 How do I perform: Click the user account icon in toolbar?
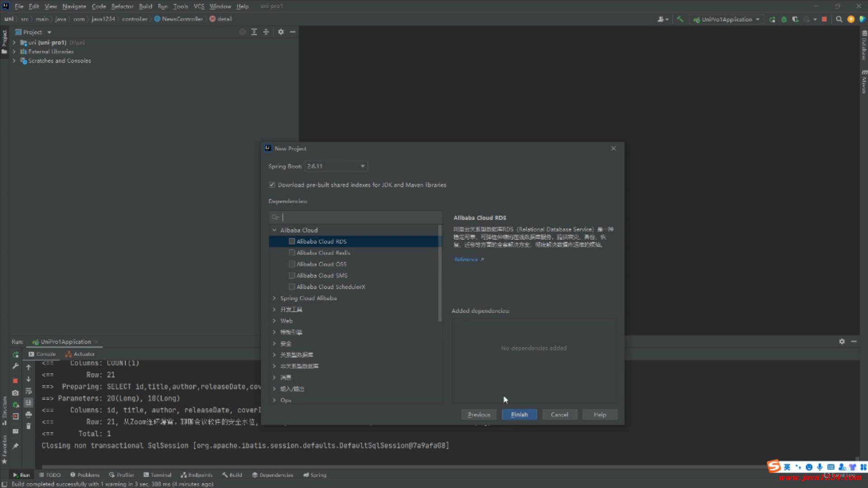[662, 19]
